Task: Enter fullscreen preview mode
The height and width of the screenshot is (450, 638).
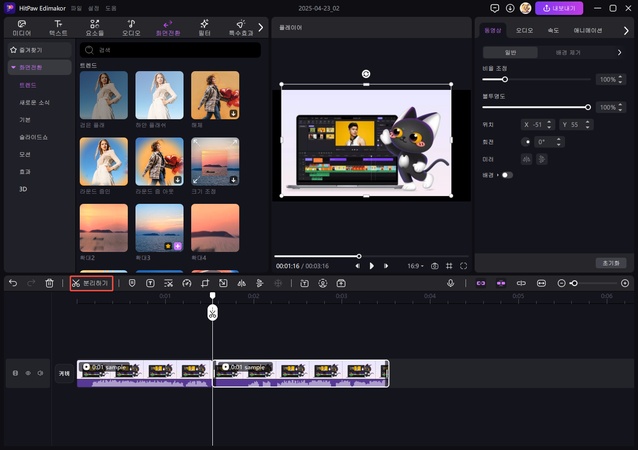Action: click(463, 266)
